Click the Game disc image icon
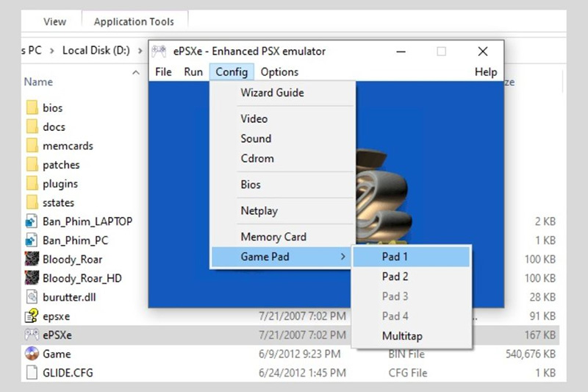588x392 pixels. 32,354
